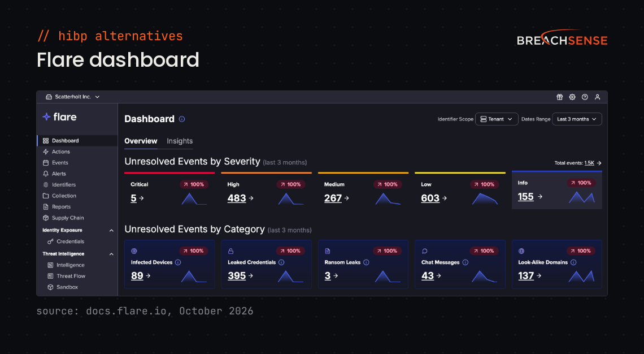Collapse the Threat Intelligence section
The width and height of the screenshot is (644, 354).
pyautogui.click(x=111, y=254)
